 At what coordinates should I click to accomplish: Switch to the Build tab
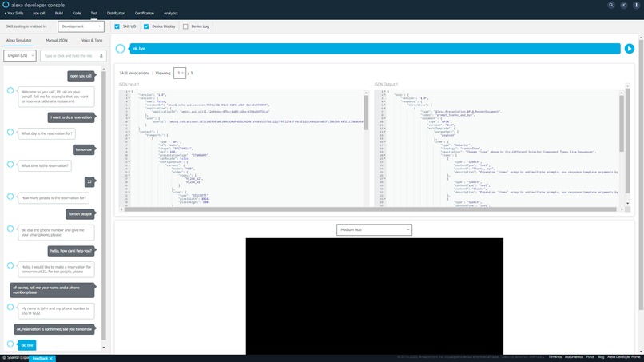(x=59, y=13)
